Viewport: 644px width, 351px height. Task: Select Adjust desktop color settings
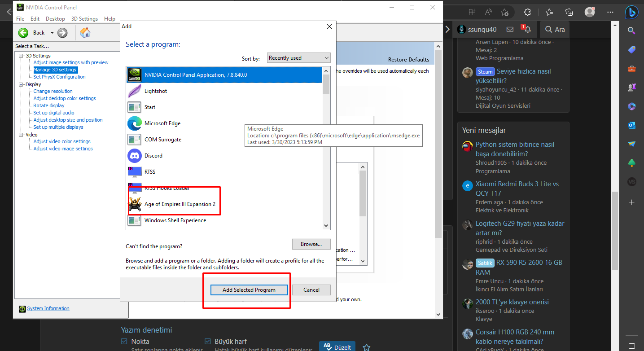[65, 98]
